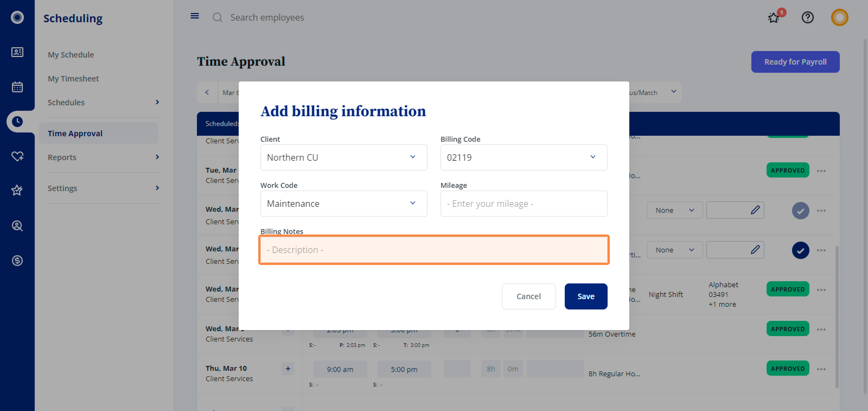The width and height of the screenshot is (868, 411).
Task: Open the user avatar menu
Action: pyautogui.click(x=839, y=17)
